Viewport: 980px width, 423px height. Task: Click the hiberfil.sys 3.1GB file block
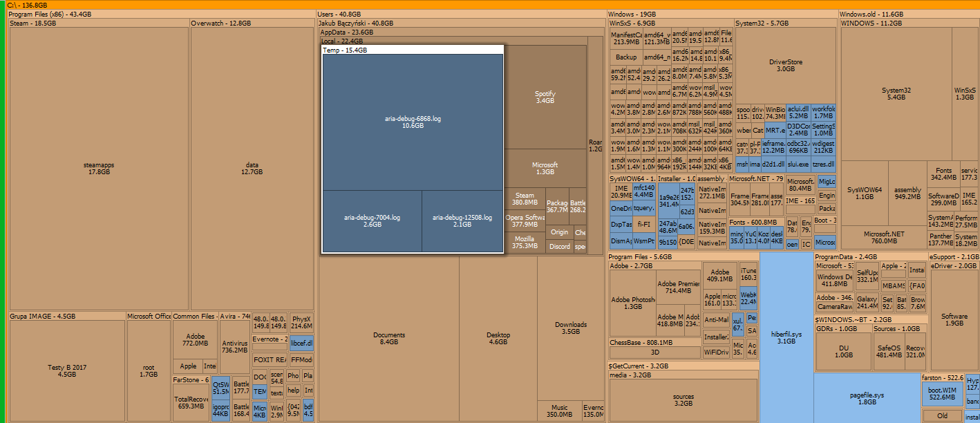click(786, 337)
